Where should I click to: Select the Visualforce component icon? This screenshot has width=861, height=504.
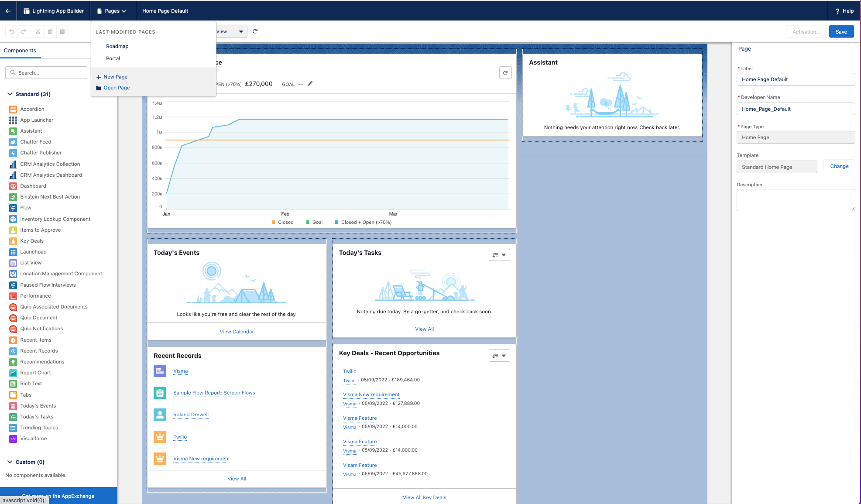click(13, 439)
